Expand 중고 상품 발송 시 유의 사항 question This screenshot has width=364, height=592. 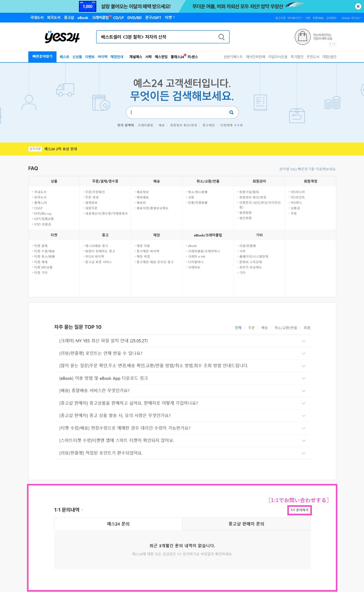click(182, 416)
